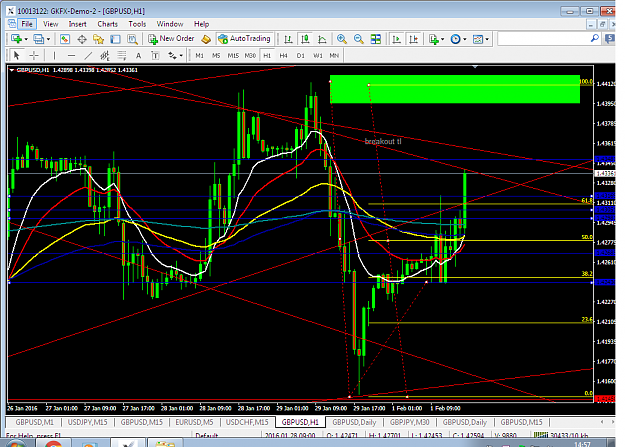Toggle the AutoTrading button
Image resolution: width=625 pixels, height=447 pixels.
coord(245,39)
